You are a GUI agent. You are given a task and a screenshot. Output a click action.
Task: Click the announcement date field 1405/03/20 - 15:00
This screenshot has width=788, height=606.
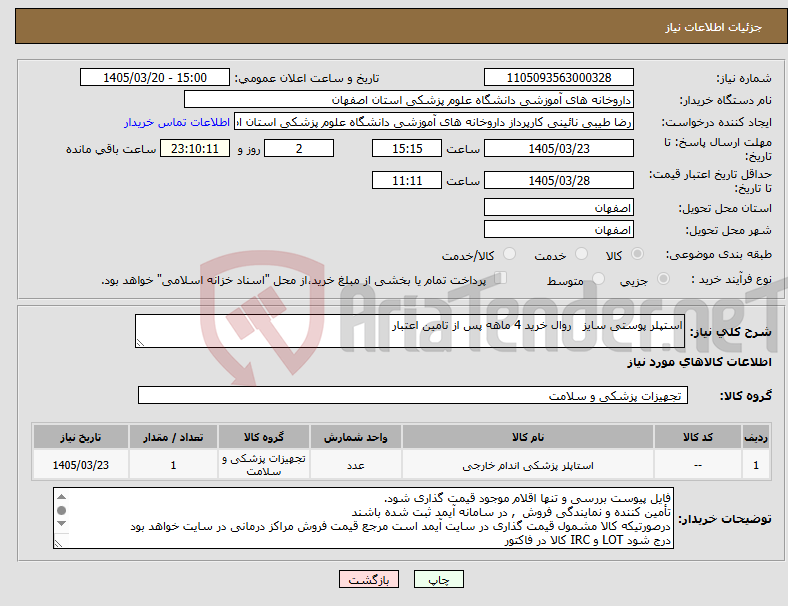point(155,78)
